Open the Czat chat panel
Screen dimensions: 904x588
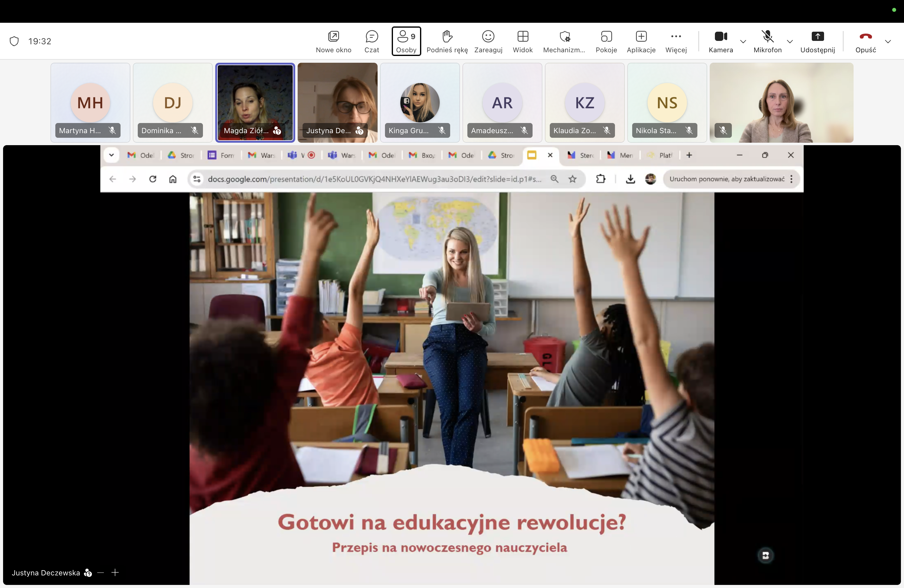[x=371, y=41]
